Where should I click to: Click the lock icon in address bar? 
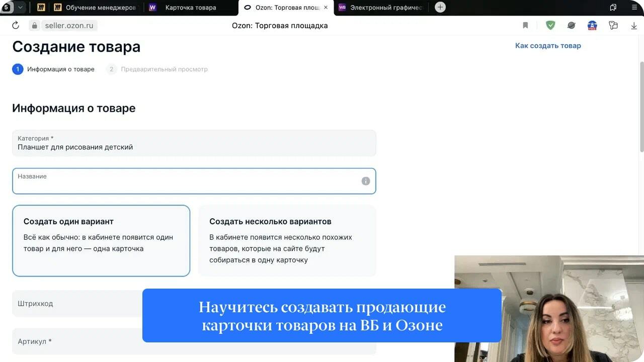34,25
